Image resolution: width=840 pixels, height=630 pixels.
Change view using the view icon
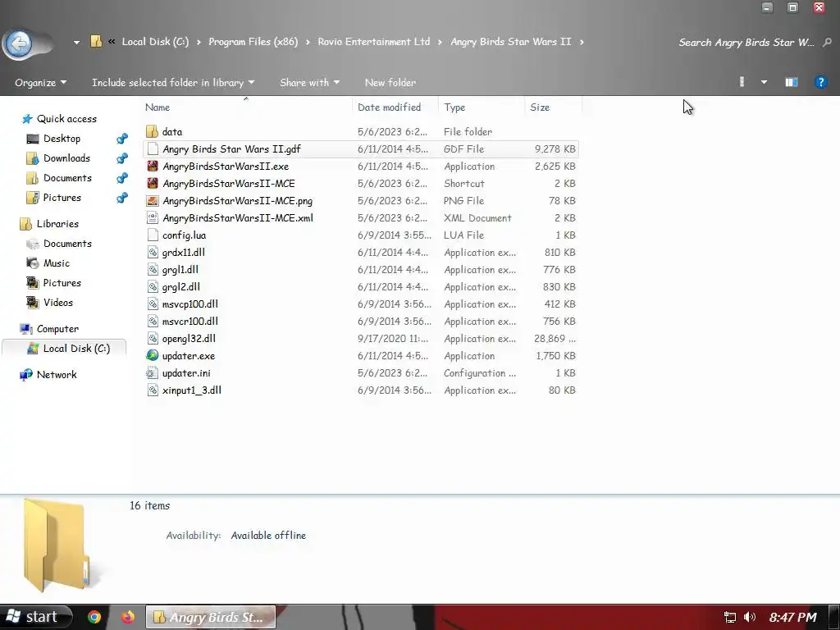[742, 82]
